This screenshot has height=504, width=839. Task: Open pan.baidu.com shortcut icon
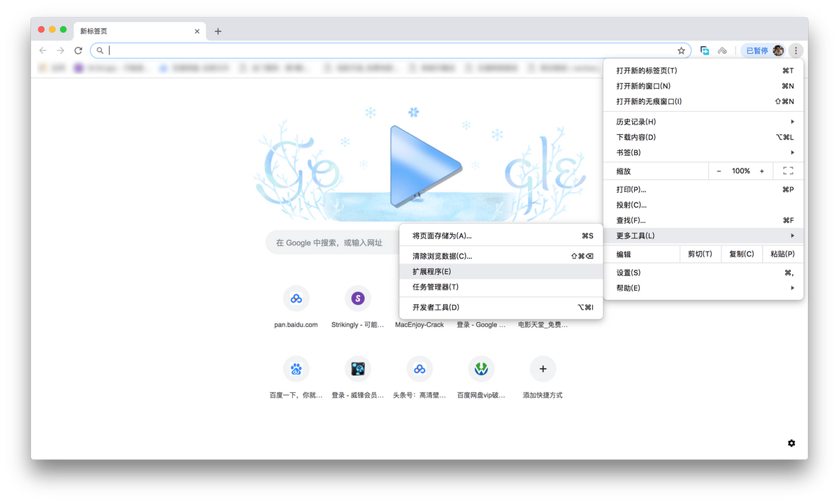tap(296, 298)
